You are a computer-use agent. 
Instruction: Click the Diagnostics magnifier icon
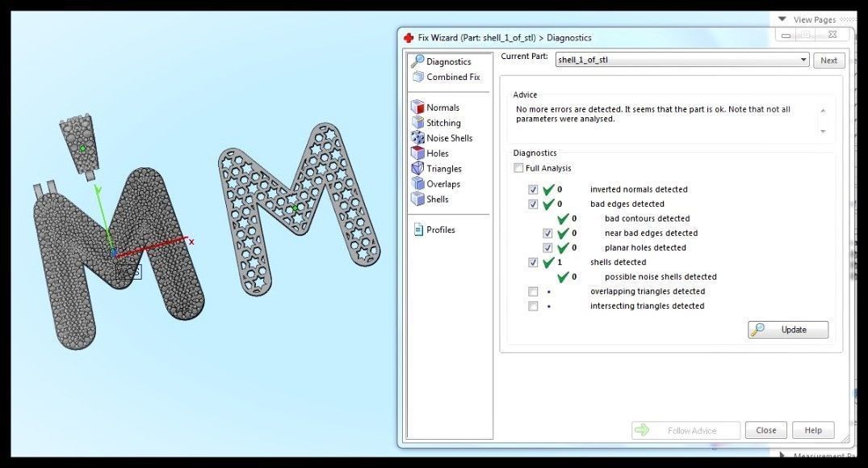coord(417,61)
